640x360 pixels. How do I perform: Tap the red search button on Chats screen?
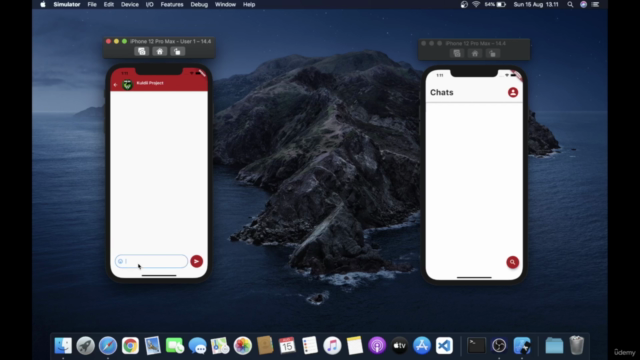[513, 262]
